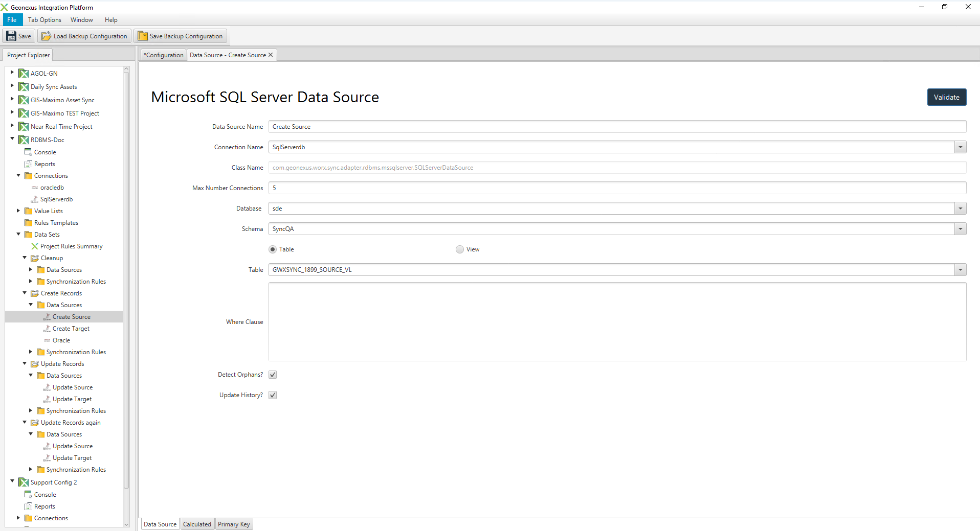Click the Create Target data source icon

(x=47, y=329)
